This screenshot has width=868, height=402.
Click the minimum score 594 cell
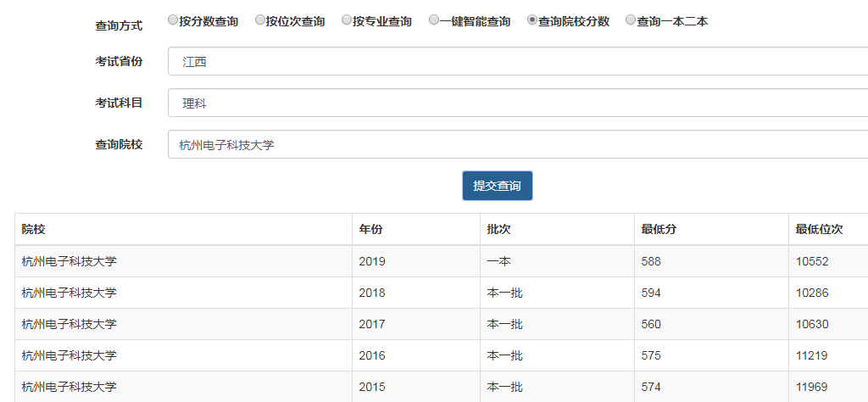tap(711, 293)
